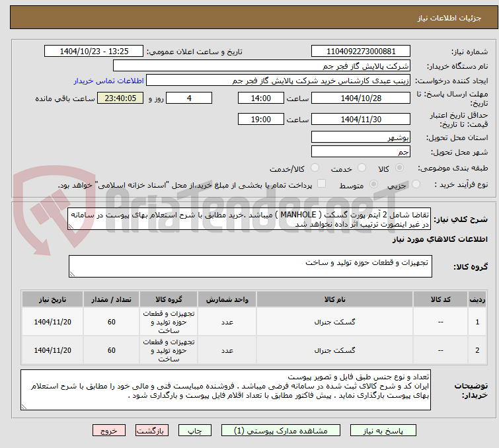Image resolution: width=499 pixels, height=448 pixels.
Task: Click unit عدد in row 1
Action: tap(227, 322)
